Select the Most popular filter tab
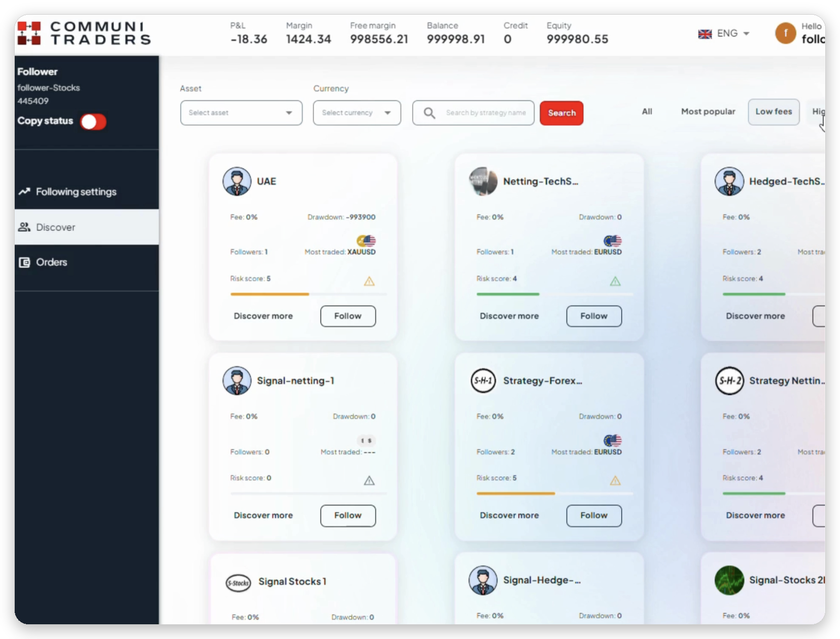Screen dimensions: 840x639 [x=708, y=112]
